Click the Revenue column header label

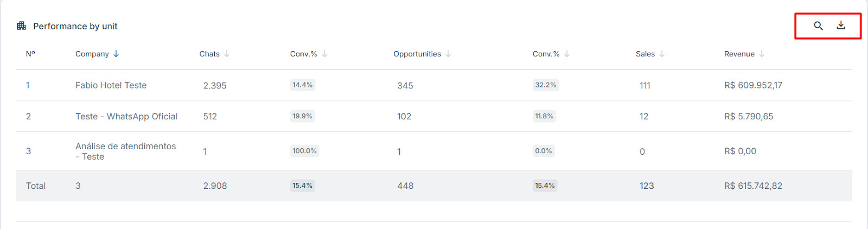point(739,54)
